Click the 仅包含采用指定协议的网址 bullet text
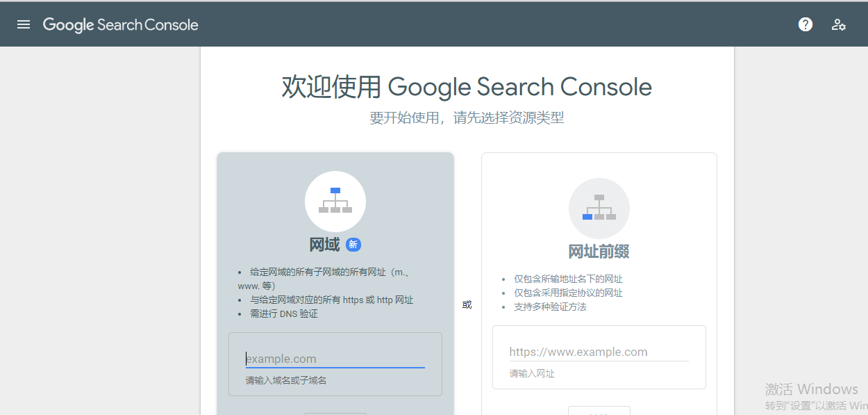The image size is (868, 415). point(568,293)
